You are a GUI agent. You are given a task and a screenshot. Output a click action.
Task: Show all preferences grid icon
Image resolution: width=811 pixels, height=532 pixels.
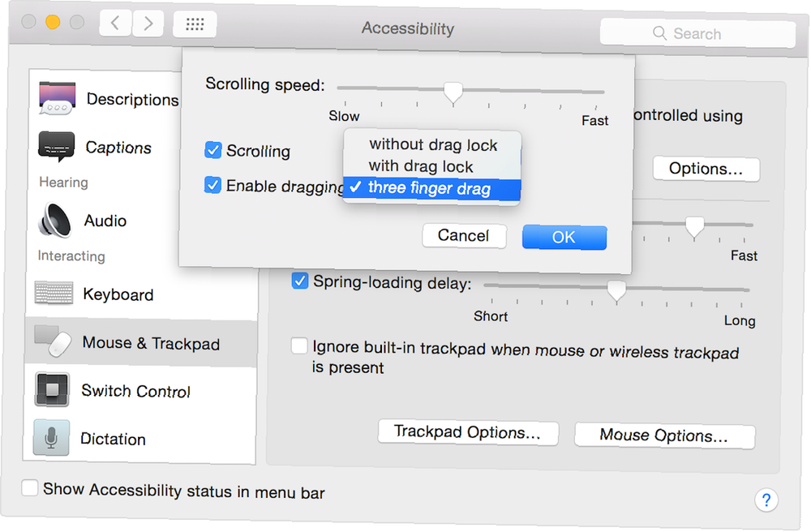195,24
